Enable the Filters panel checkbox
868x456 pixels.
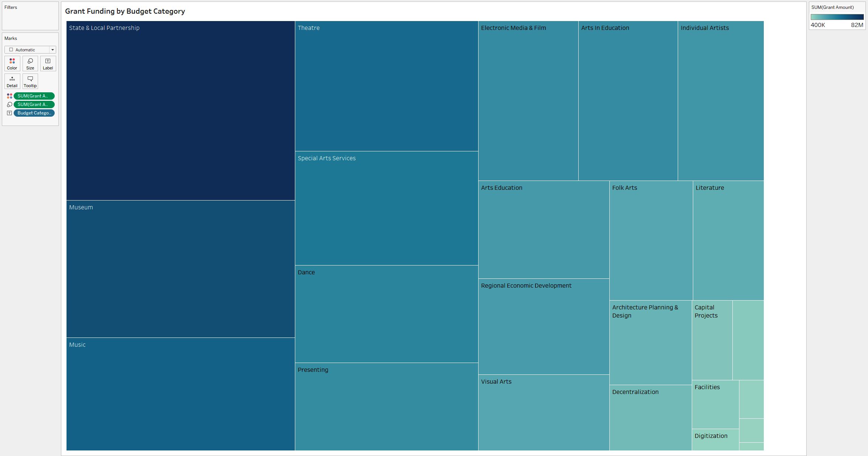tap(11, 49)
